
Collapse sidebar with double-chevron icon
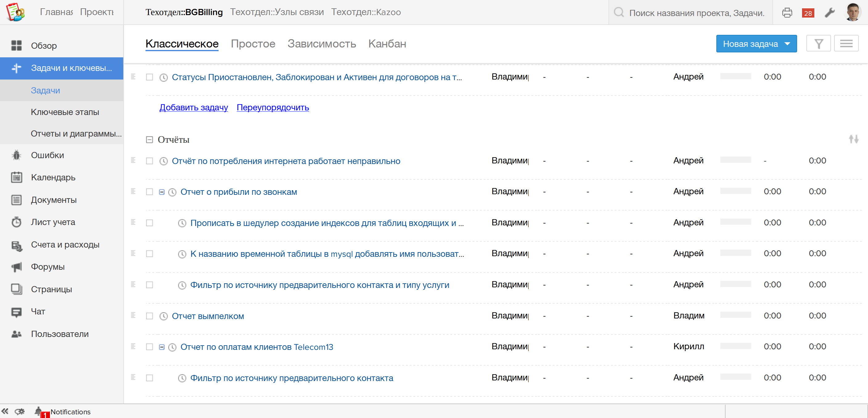(5, 411)
